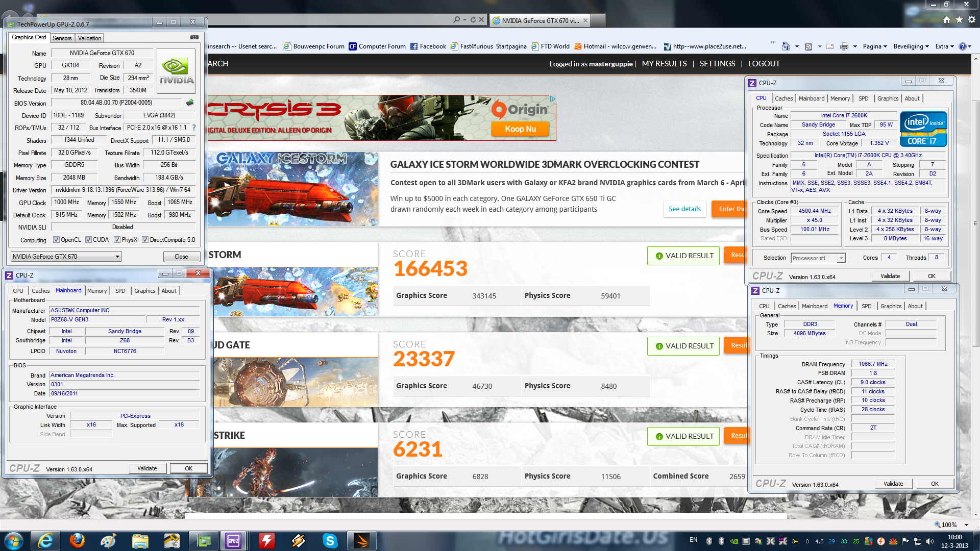Image resolution: width=980 pixels, height=551 pixels.
Task: Open the Extra menu dropdown
Action: tap(944, 46)
